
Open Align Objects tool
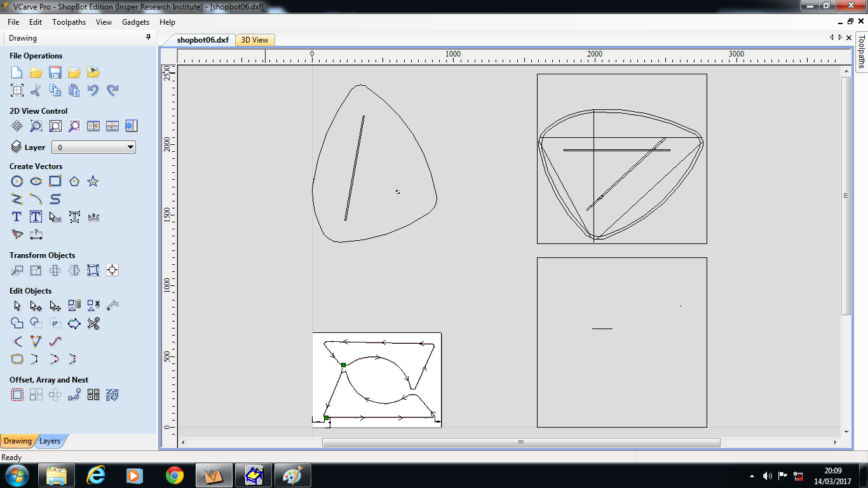click(x=112, y=270)
